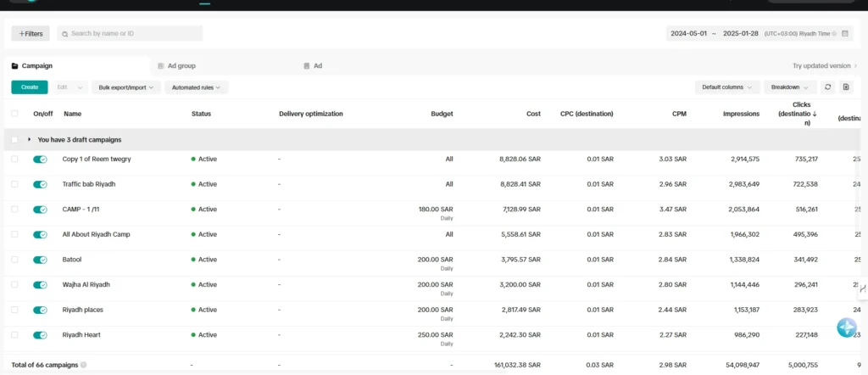Click the Budget column header
868x375 pixels.
[442, 114]
